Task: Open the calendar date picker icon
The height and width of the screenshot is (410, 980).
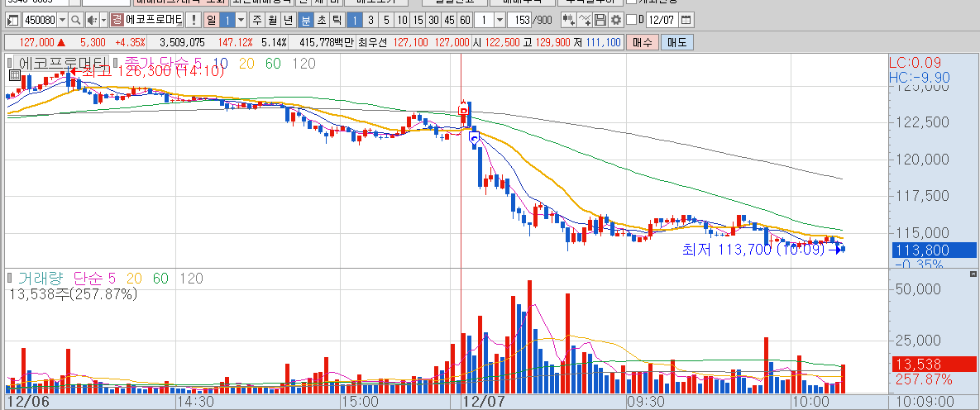Action: pos(686,20)
